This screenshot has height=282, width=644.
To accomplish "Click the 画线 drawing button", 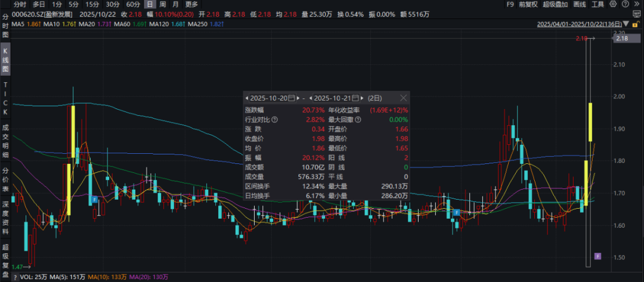I will click(x=580, y=4).
